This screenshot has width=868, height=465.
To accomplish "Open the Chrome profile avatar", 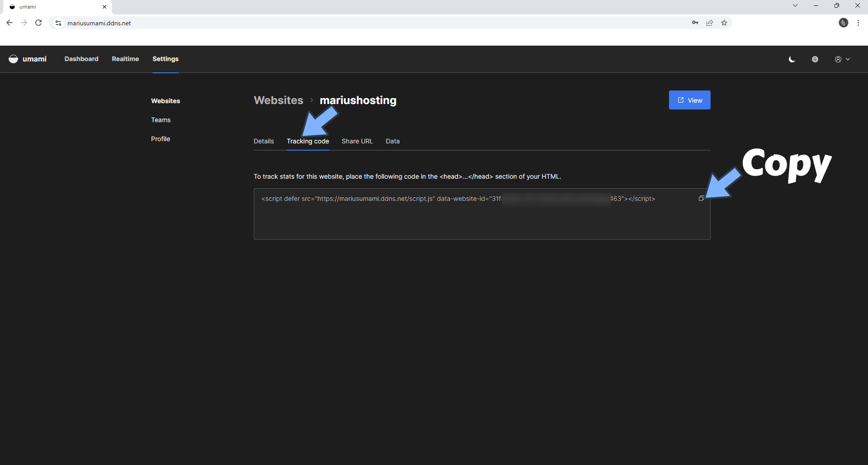I will pyautogui.click(x=844, y=23).
